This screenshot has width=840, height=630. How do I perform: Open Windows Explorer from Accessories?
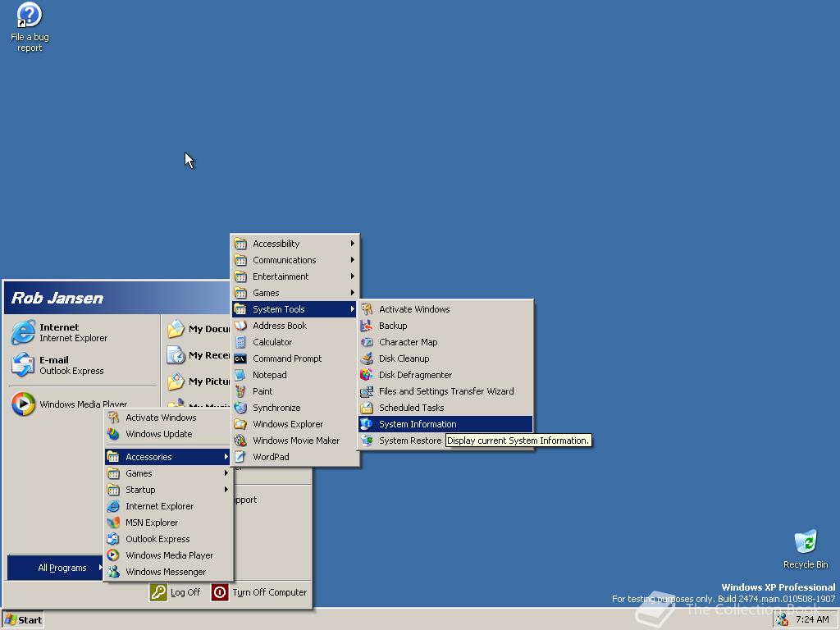(x=294, y=424)
